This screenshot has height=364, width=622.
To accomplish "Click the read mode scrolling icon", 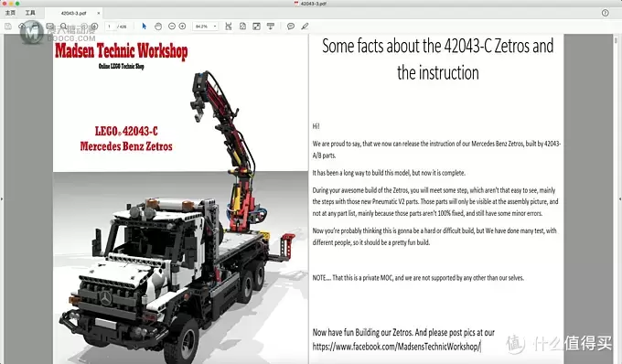I will pos(271,27).
